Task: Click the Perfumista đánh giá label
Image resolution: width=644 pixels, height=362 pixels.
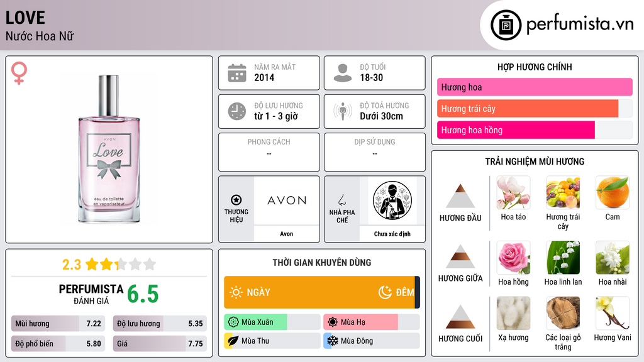Action: click(91, 294)
